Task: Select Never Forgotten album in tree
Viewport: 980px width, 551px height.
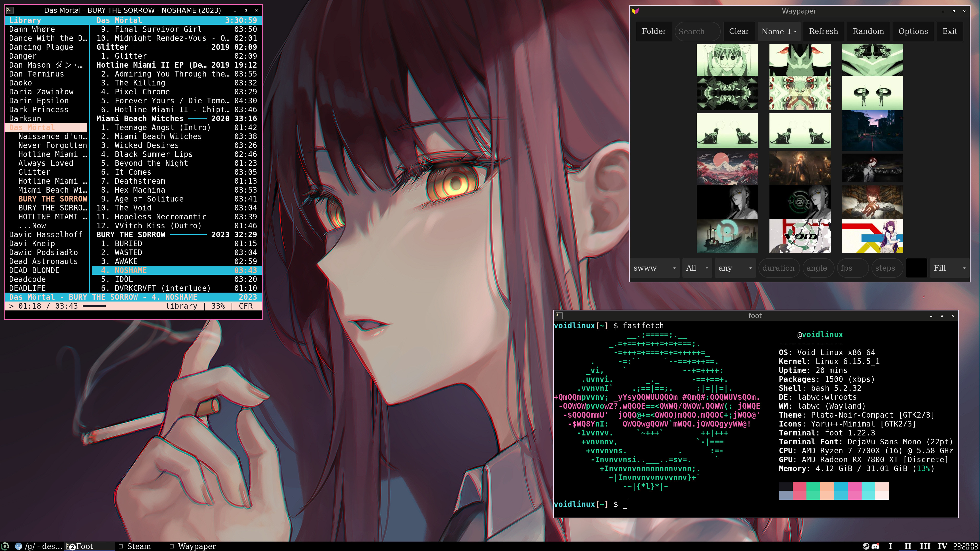Action: (53, 145)
